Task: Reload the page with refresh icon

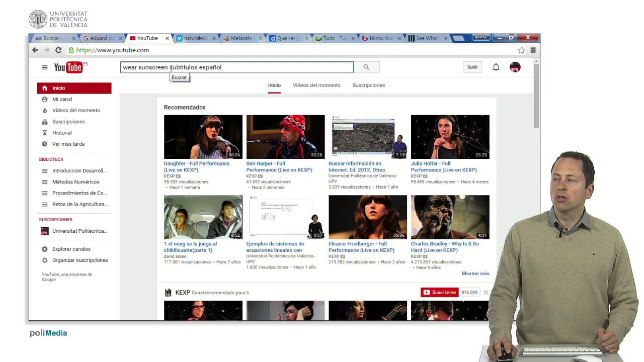Action: click(x=58, y=50)
